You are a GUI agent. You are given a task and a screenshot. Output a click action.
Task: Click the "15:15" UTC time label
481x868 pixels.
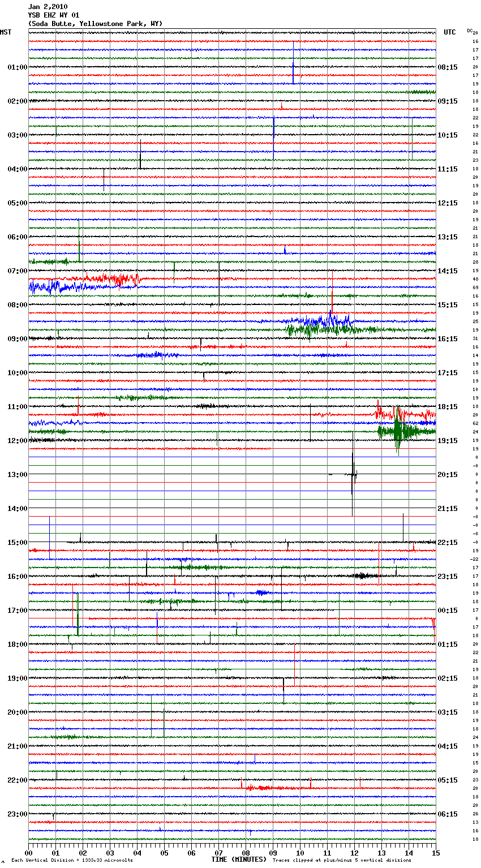click(x=448, y=305)
